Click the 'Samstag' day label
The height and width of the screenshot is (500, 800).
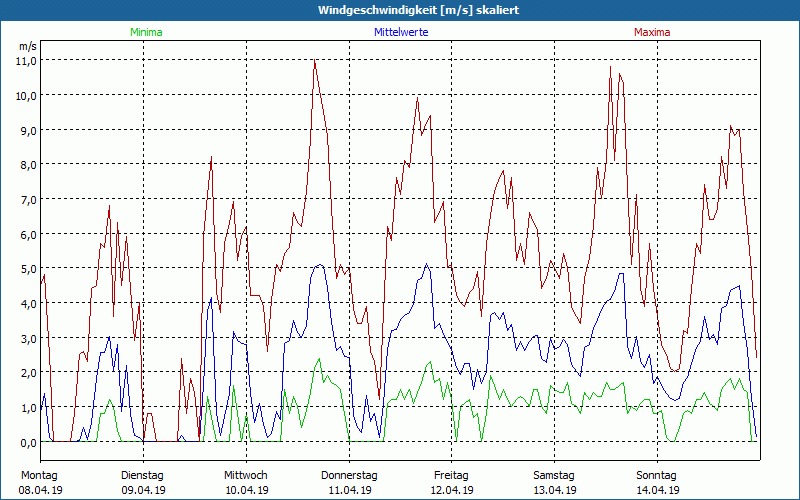(x=554, y=475)
